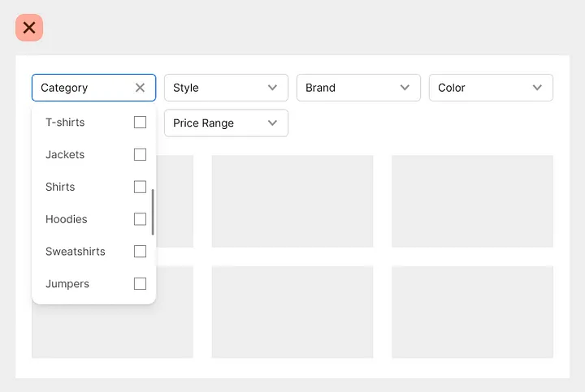Toggle the Jumpers checkbox

click(140, 283)
